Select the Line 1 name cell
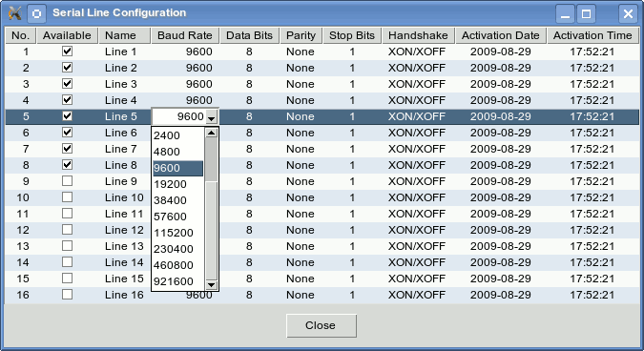644x351 pixels. [124, 52]
